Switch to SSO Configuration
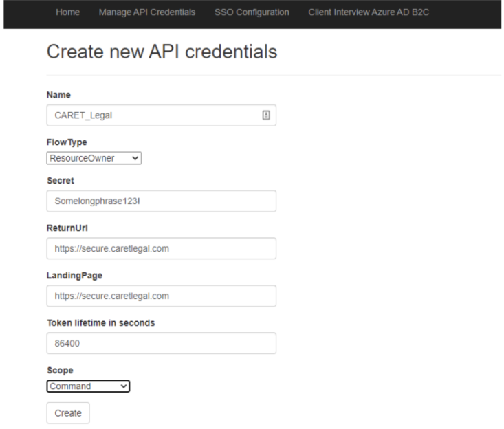The height and width of the screenshot is (429, 504). tap(252, 12)
